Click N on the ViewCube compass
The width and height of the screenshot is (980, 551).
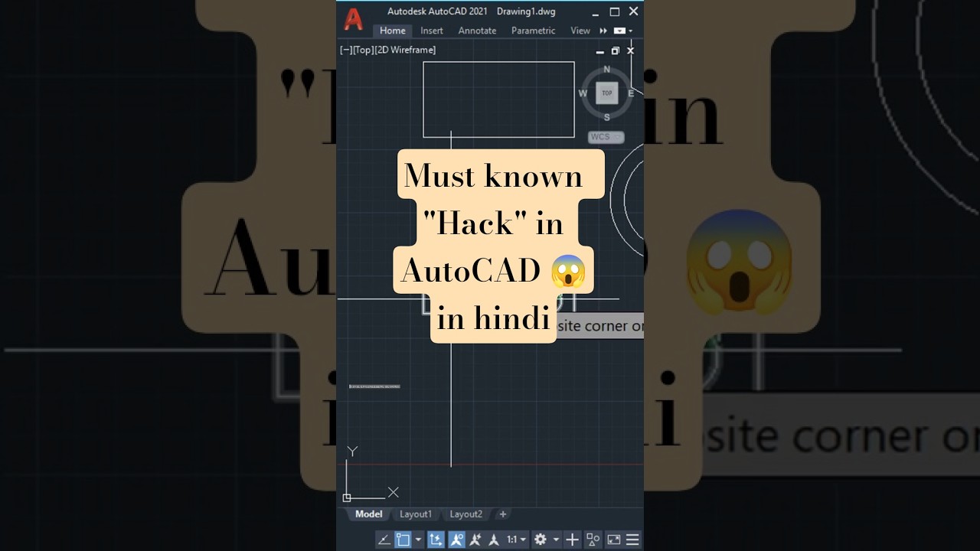pos(606,70)
